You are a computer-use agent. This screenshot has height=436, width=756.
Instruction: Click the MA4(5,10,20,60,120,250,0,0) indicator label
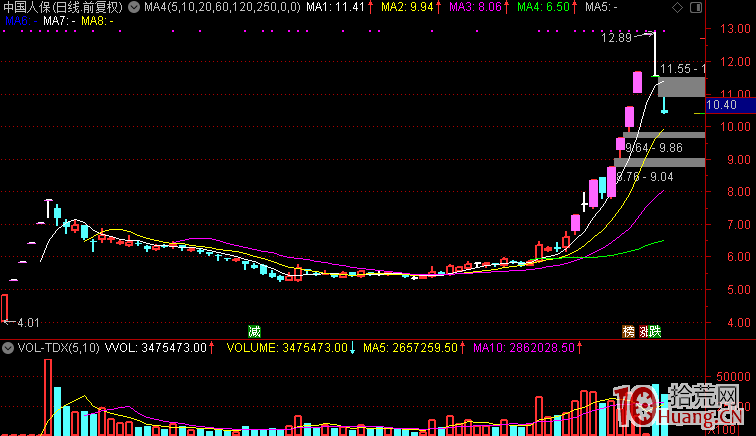(222, 7)
